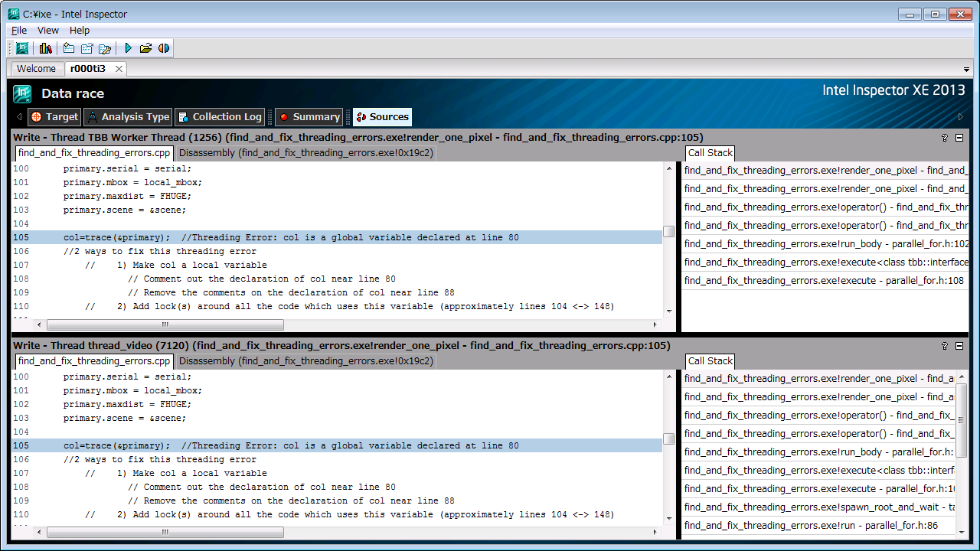Click the Project Properties wrench icon
The image size is (980, 551).
105,48
